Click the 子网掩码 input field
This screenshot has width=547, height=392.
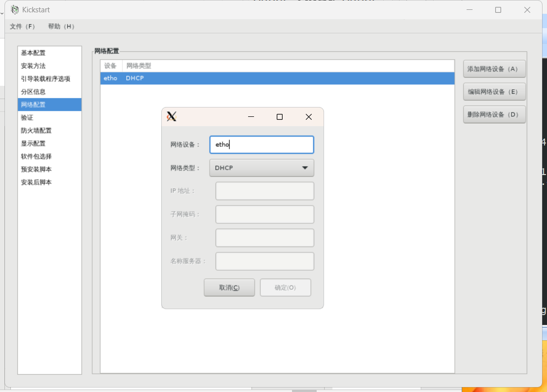(265, 214)
